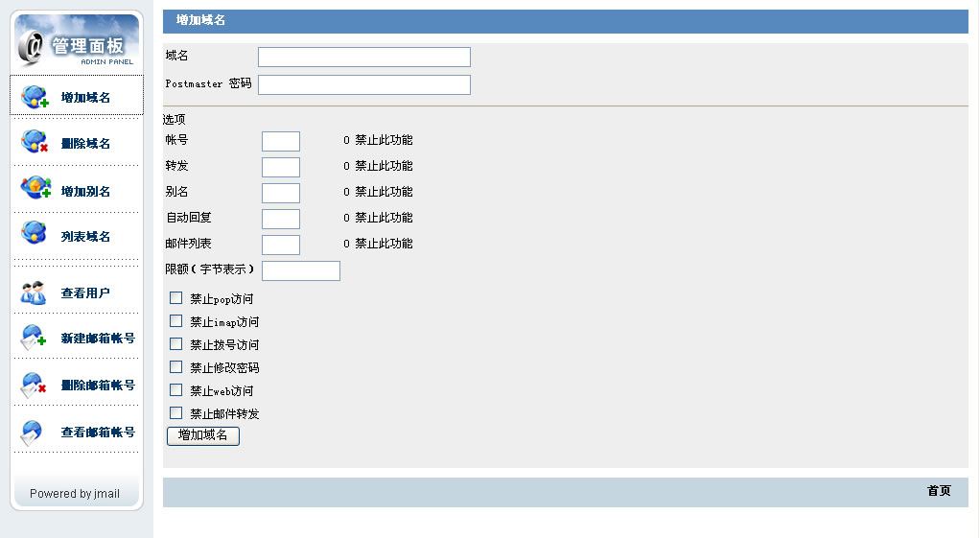Enable the 禁止pop访问 checkbox
The image size is (980, 538).
[175, 298]
